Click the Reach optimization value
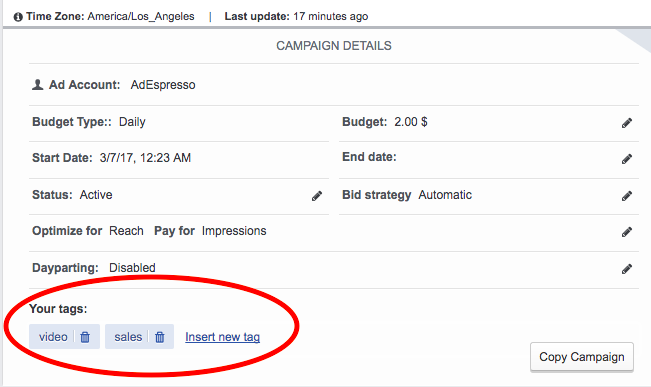The image size is (651, 387). (x=126, y=231)
